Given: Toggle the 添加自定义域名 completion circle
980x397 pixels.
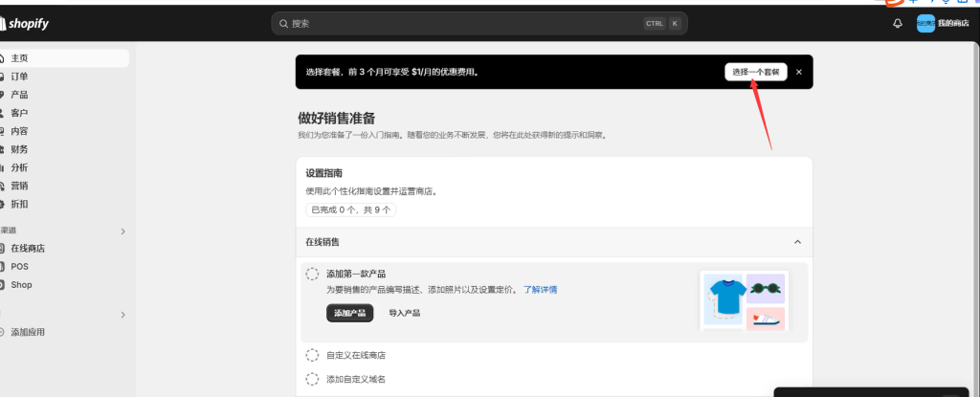Looking at the screenshot, I should click(x=312, y=380).
